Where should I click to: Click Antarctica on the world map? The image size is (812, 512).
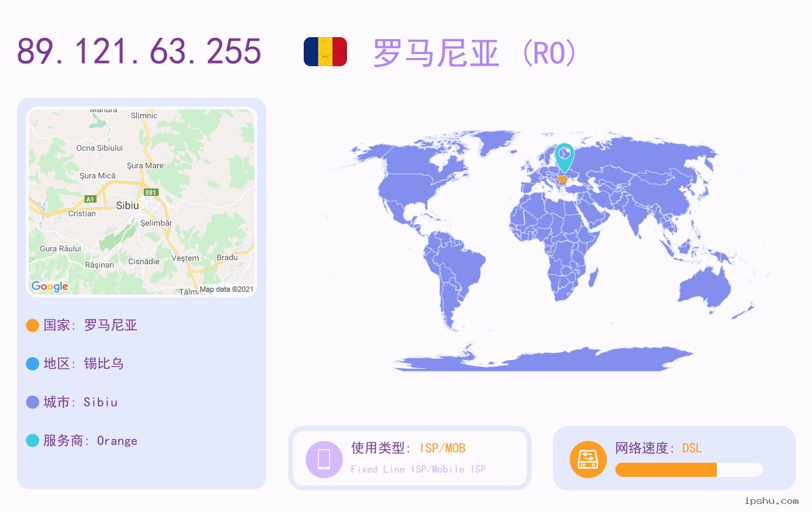(543, 360)
